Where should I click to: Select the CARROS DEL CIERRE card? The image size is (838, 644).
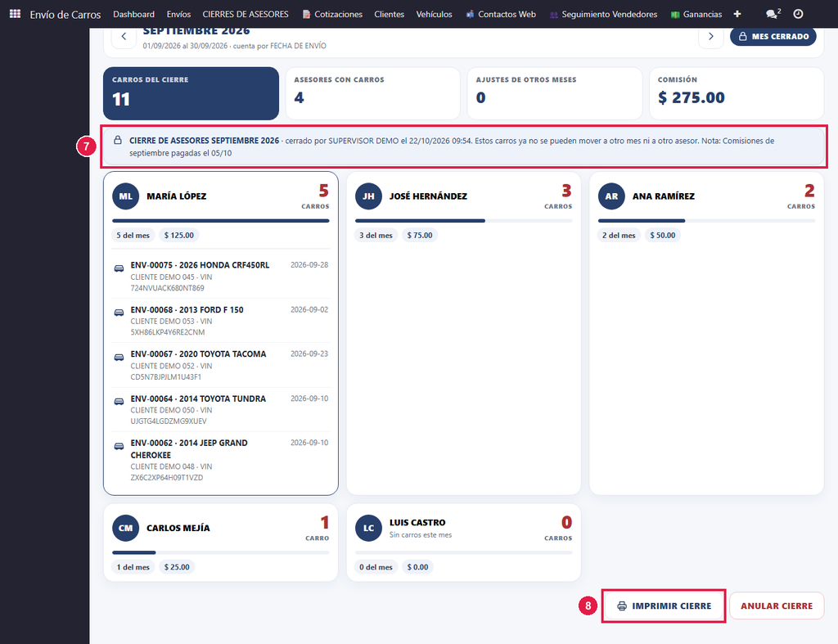191,93
